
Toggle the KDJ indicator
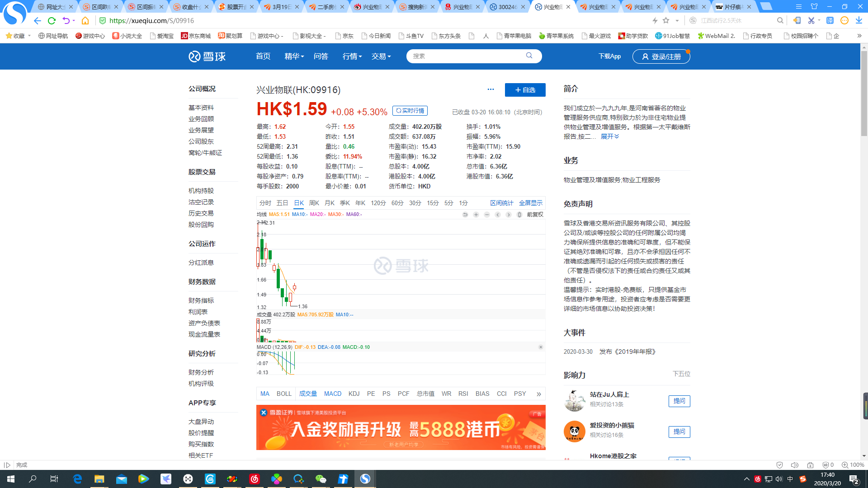354,394
